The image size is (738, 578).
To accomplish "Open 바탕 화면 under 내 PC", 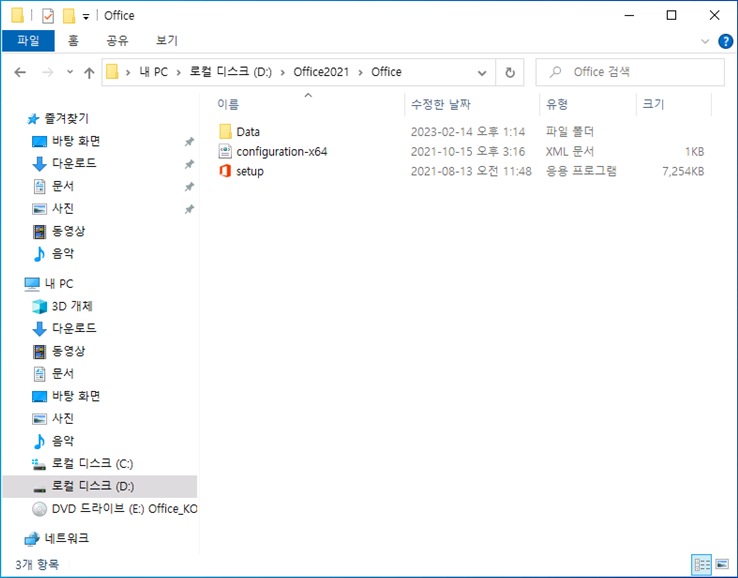I will (x=76, y=396).
